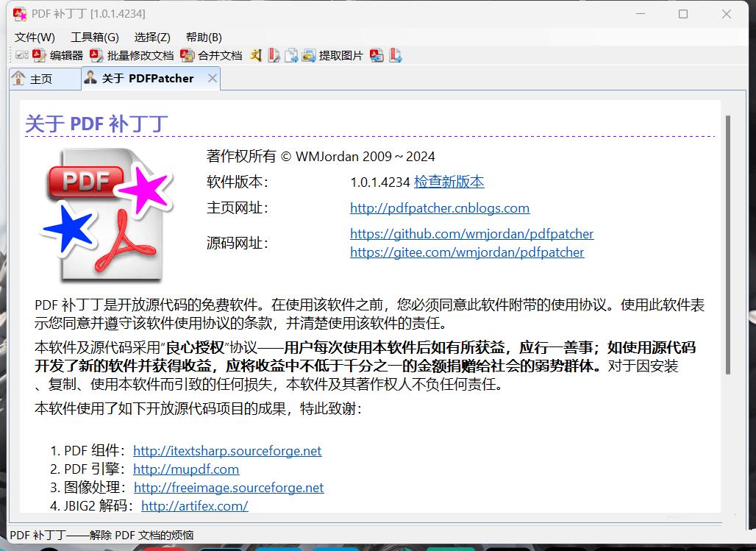The height and width of the screenshot is (551, 756).
Task: Expand the 选择(Z) menu
Action: pos(152,37)
